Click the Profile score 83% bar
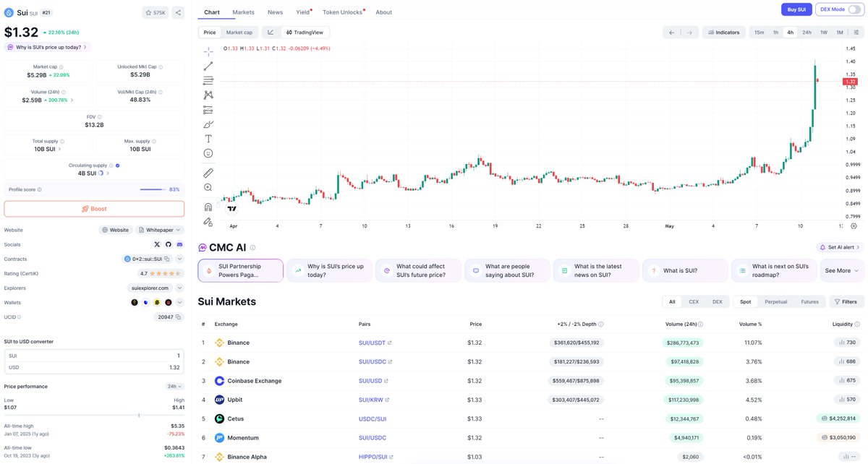Viewport: 868px width, 464px height. click(153, 189)
